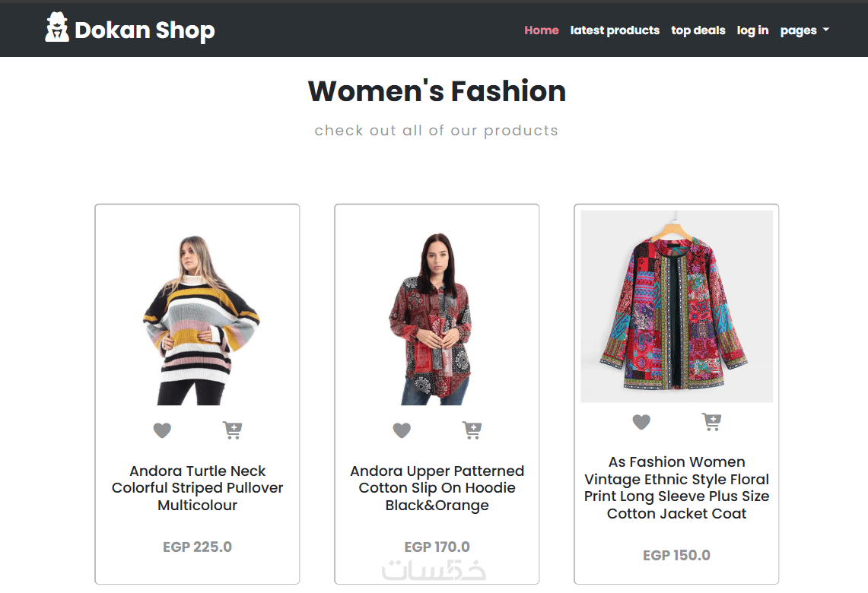Click As Fashion Women Vintage Jacket title
Image resolution: width=868 pixels, height=593 pixels.
click(676, 488)
